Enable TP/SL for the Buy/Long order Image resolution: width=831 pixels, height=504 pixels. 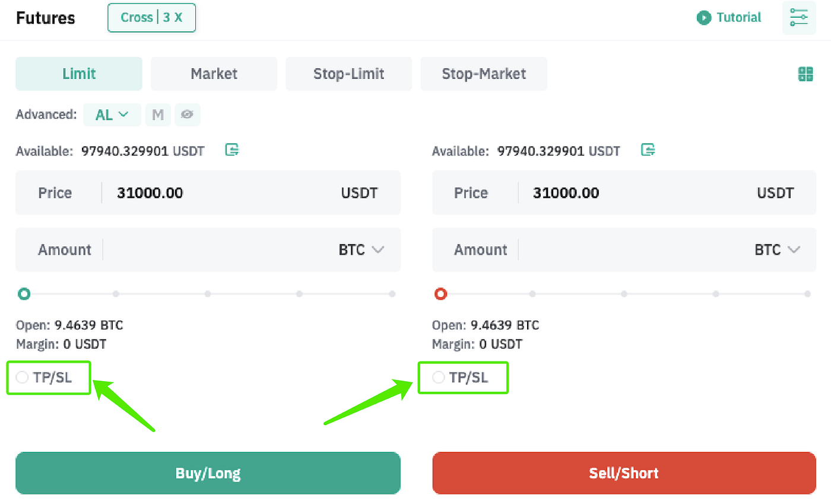click(23, 377)
